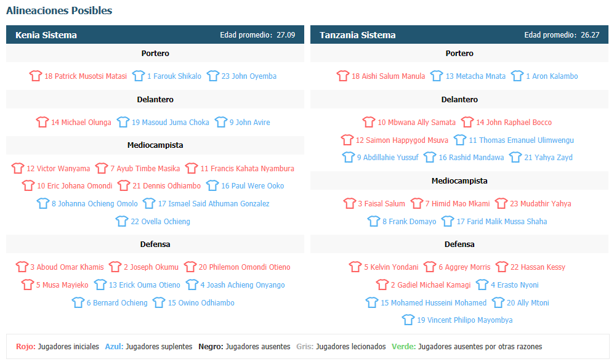Click the blue shirt icon beside Frank Domayo
This screenshot has height=364, width=614.
374,221
